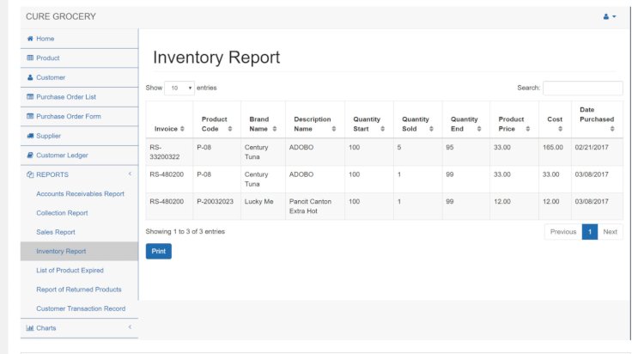Click page 1 pagination button
Screen dimensions: 644x354
point(590,232)
